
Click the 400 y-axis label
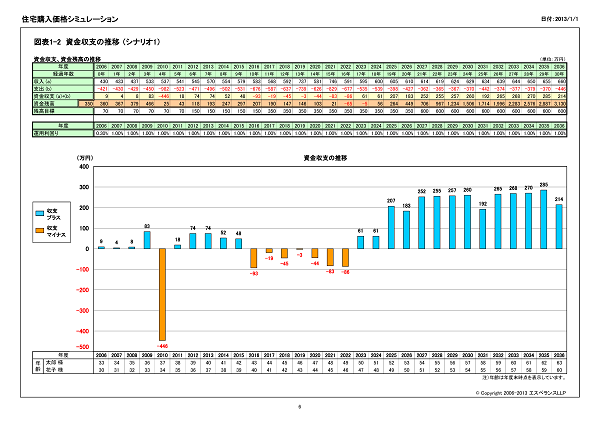click(x=84, y=167)
